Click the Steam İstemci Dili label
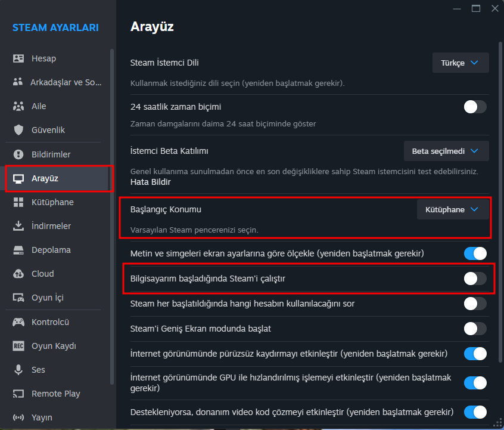The width and height of the screenshot is (504, 430). 164,63
